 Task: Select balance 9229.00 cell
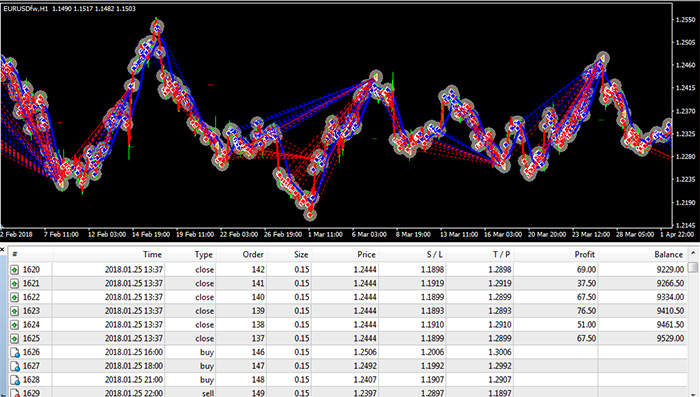pyautogui.click(x=670, y=270)
